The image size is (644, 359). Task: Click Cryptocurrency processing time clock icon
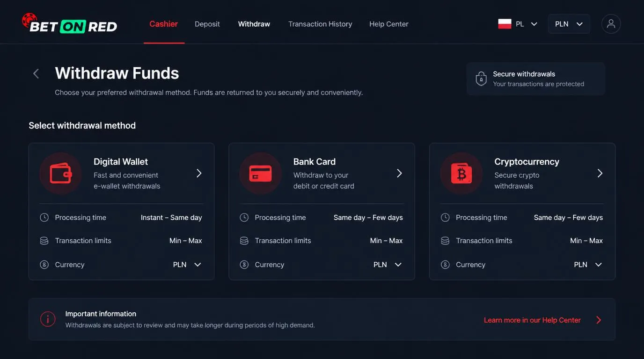pyautogui.click(x=445, y=217)
